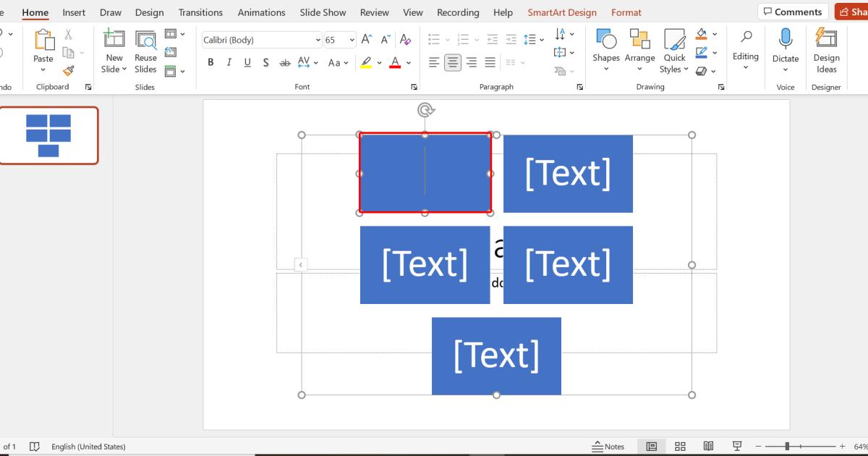Open the Animations ribbon tab
Viewport: 868px width, 456px height.
261,12
